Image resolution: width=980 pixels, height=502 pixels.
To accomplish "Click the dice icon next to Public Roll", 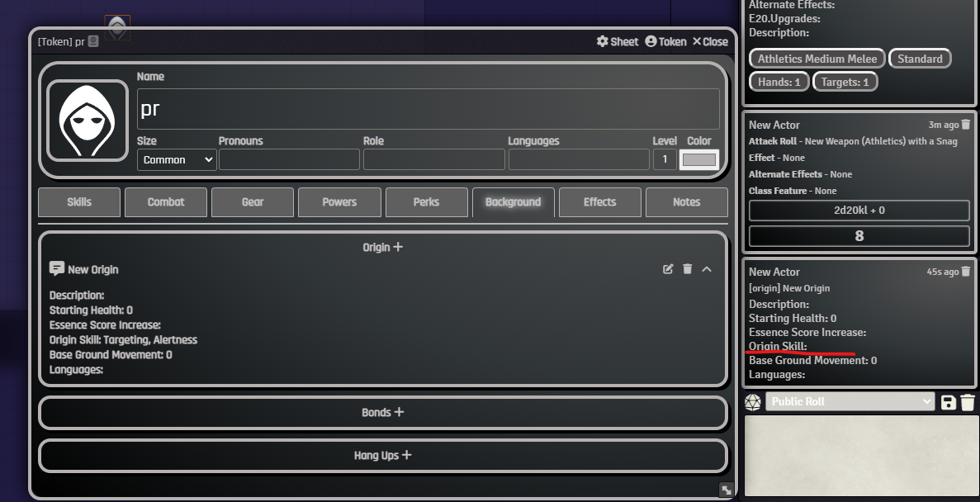I will click(x=751, y=401).
